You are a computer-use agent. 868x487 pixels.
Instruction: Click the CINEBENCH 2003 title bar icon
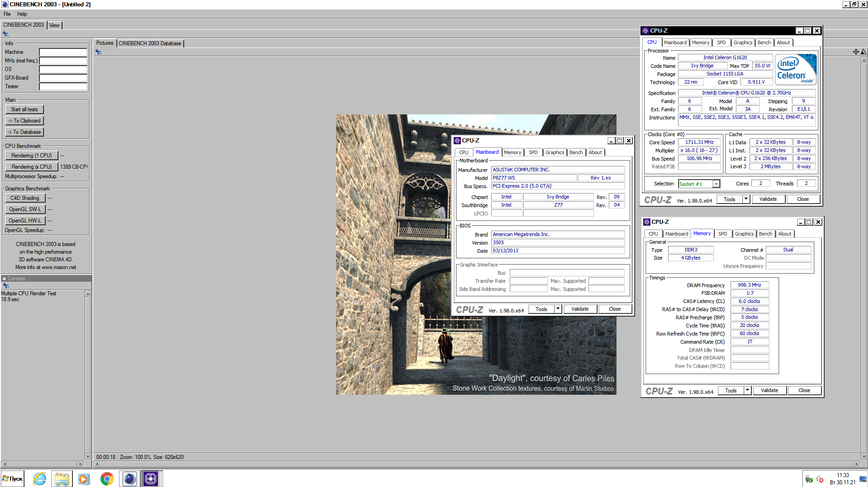(x=5, y=5)
